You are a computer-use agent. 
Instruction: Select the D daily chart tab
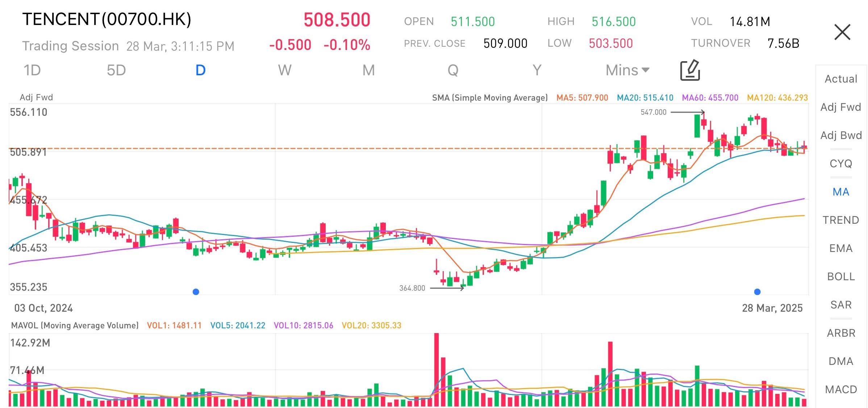[200, 70]
